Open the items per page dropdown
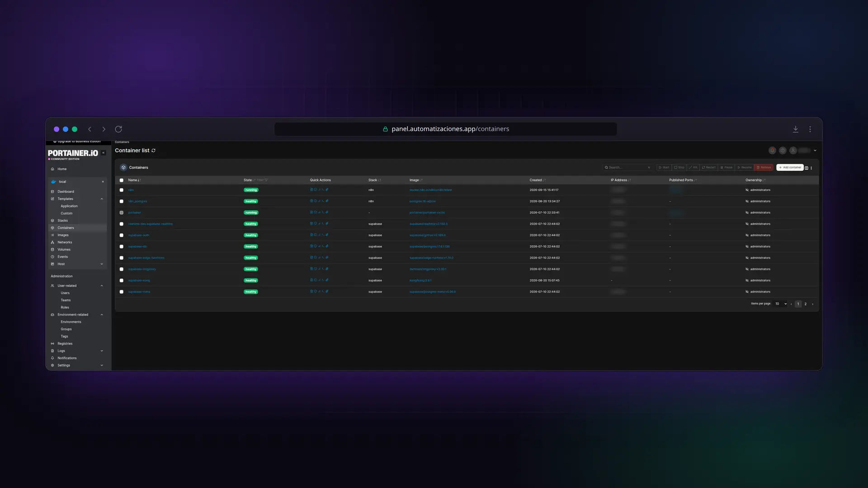 (781, 304)
